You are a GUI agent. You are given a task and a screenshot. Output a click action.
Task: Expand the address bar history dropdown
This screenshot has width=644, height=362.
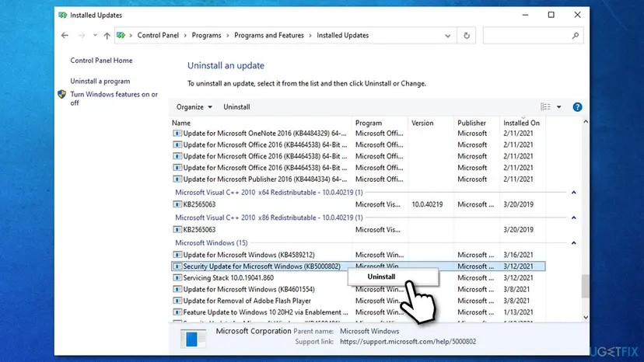coord(448,36)
